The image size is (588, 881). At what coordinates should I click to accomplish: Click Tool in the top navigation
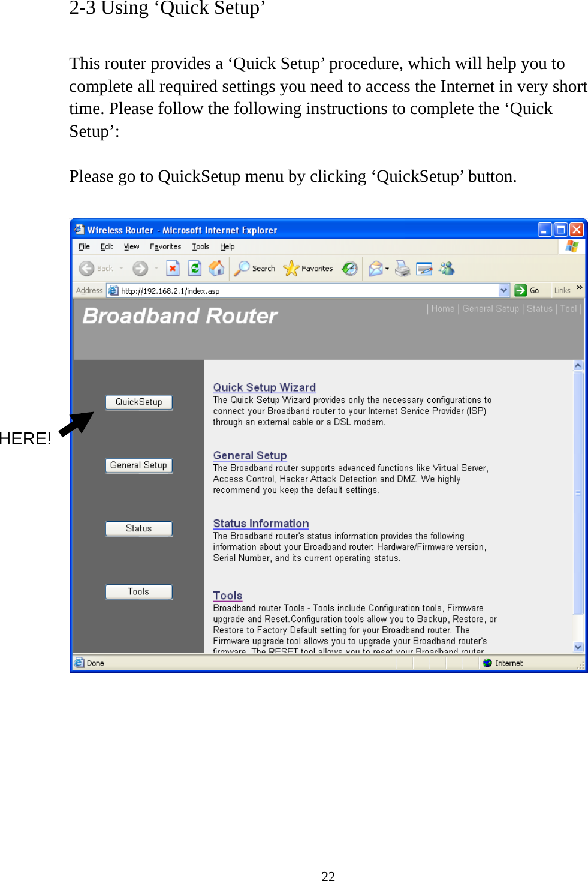(568, 309)
